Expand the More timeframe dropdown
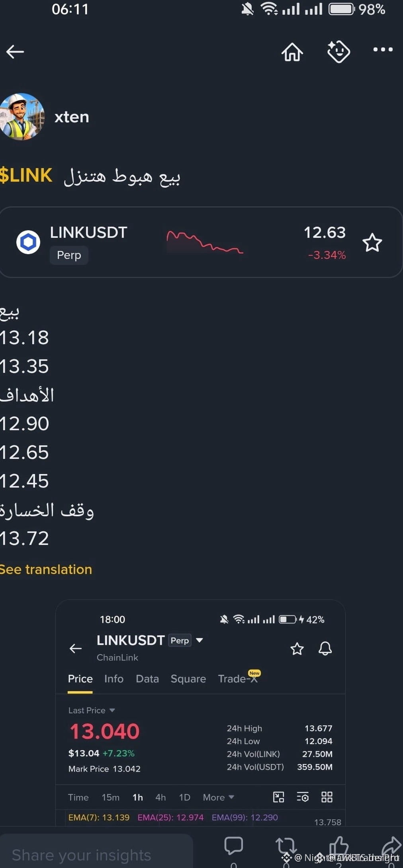 218,797
